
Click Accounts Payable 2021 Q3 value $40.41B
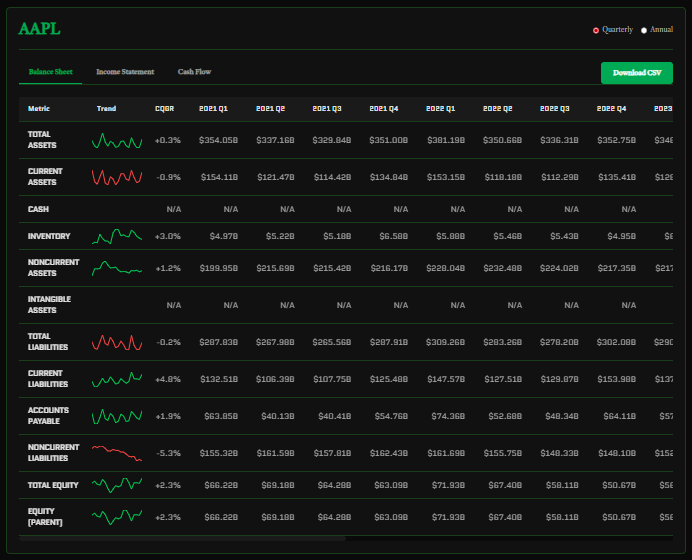335,417
